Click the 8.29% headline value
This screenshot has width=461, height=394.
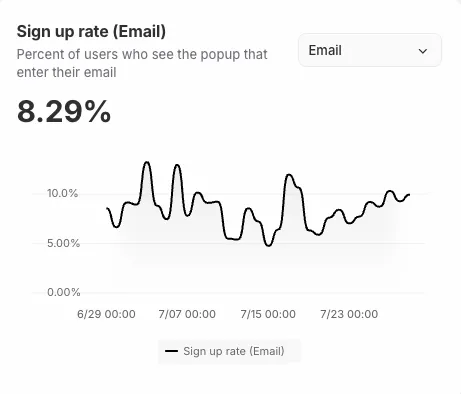(x=64, y=111)
